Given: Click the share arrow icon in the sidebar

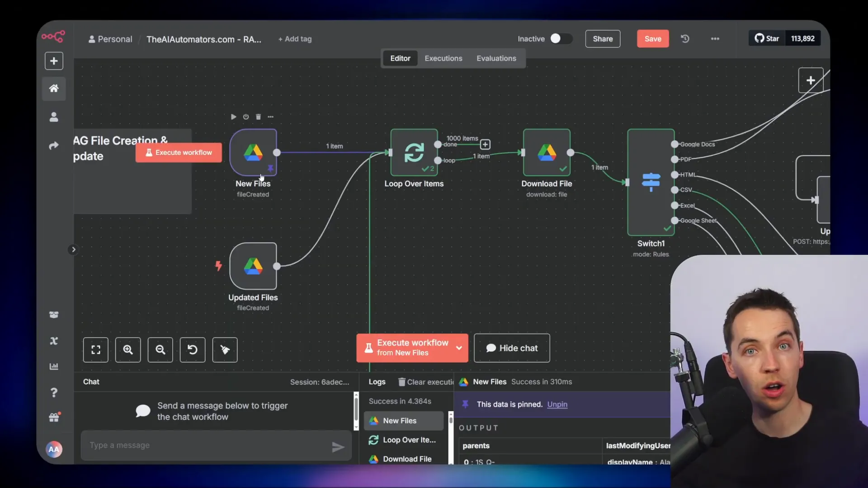Looking at the screenshot, I should (54, 145).
